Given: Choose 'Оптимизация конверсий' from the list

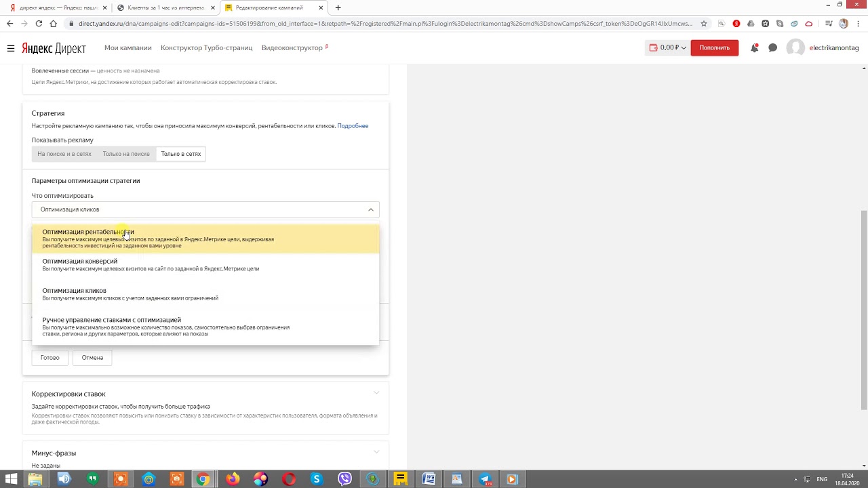Looking at the screenshot, I should pos(80,262).
